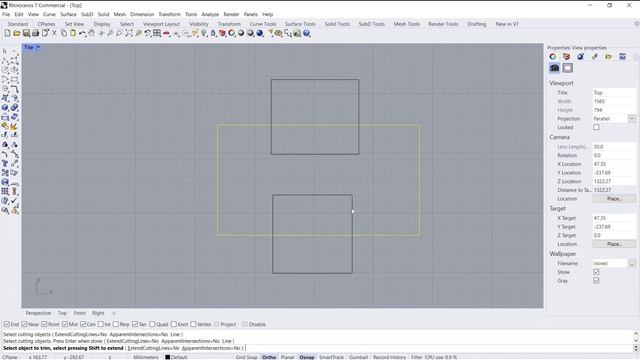Click the padlock Lock objects icon
This screenshot has width=640, height=360.
tap(213, 33)
